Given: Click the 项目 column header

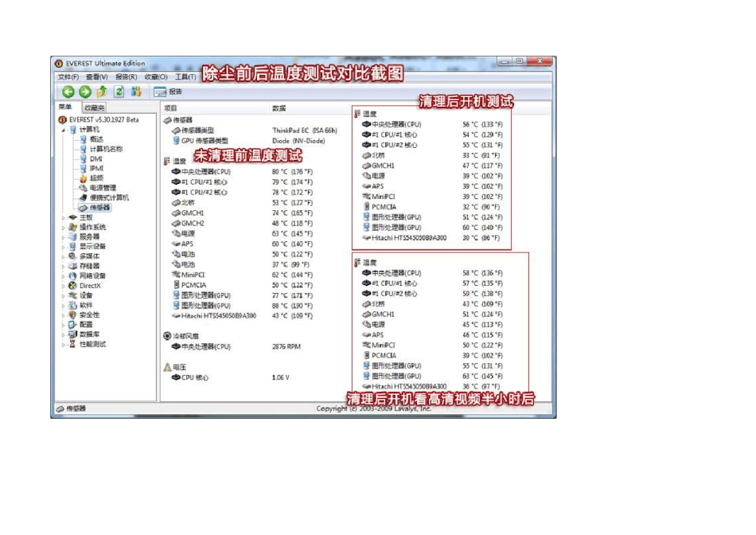Looking at the screenshot, I should pyautogui.click(x=171, y=108).
